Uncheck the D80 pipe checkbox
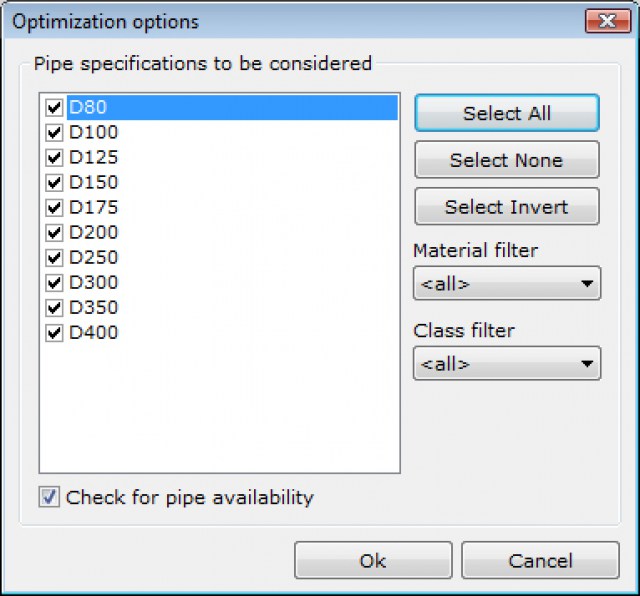Image resolution: width=640 pixels, height=596 pixels. (x=54, y=107)
